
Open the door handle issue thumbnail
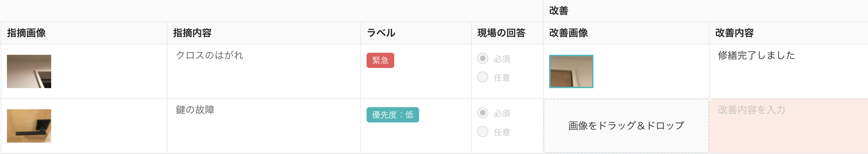pos(29,126)
